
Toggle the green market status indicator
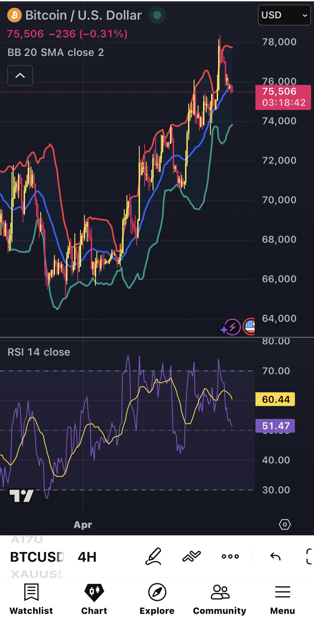coord(157,15)
